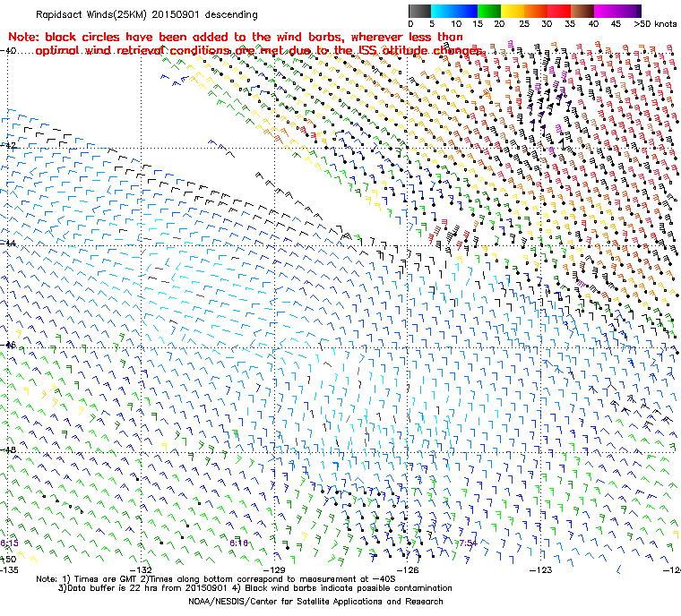Click the green 15-20 knots color swatch

(x=489, y=11)
